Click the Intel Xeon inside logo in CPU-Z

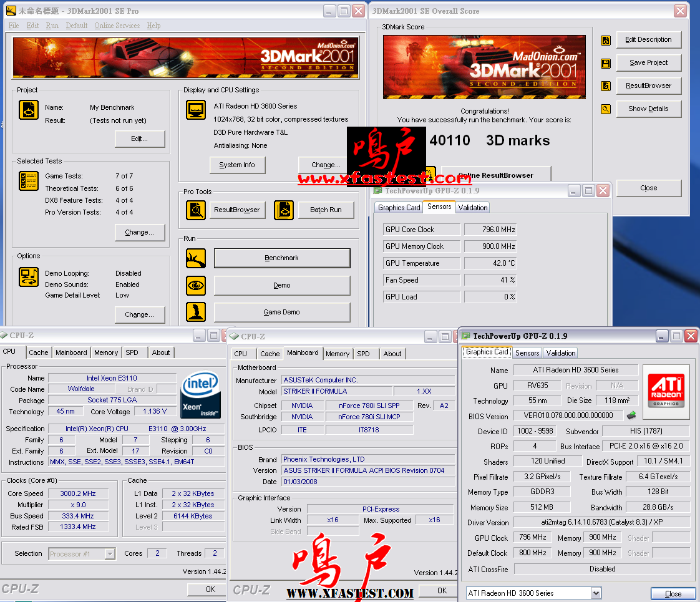200,395
